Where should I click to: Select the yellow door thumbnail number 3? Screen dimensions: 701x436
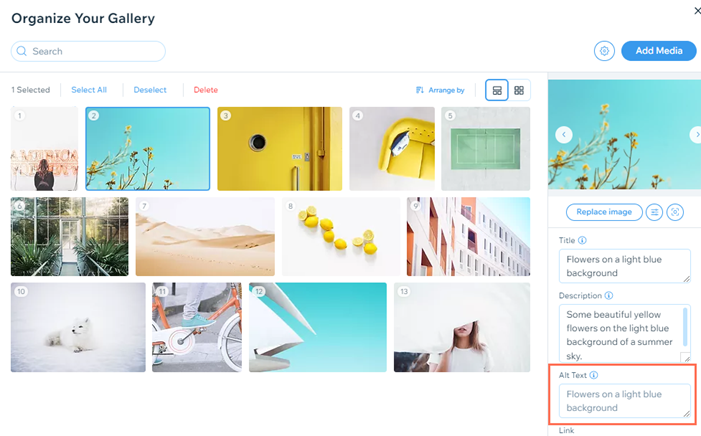[279, 149]
